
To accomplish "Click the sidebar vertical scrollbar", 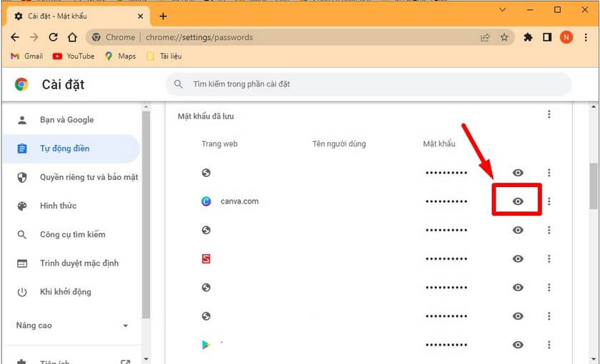I will pos(146,214).
